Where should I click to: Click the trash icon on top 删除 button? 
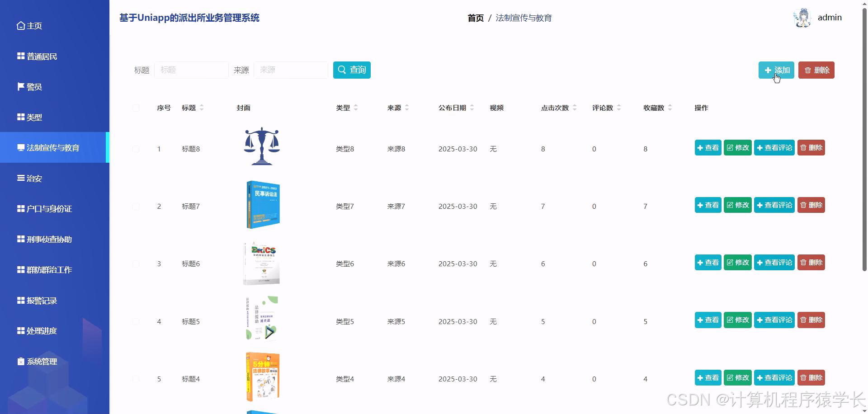(807, 70)
